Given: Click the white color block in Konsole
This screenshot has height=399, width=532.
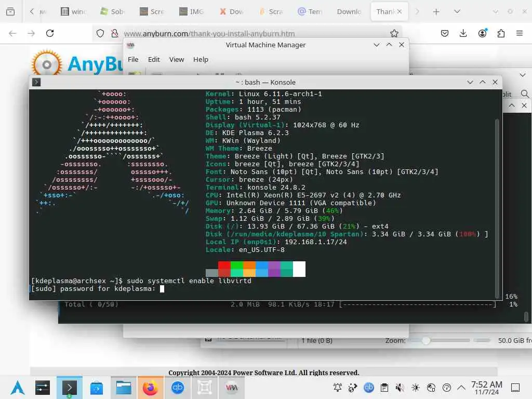Looking at the screenshot, I should (299, 269).
